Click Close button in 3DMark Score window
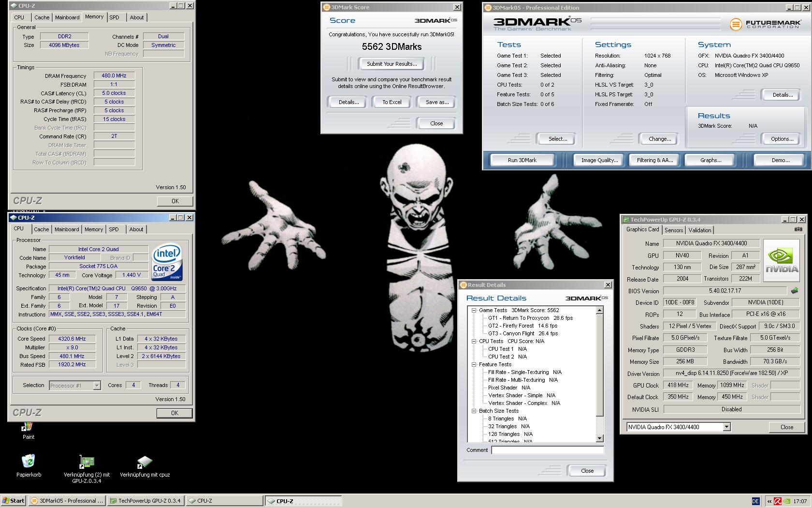This screenshot has width=812, height=508. pos(436,123)
